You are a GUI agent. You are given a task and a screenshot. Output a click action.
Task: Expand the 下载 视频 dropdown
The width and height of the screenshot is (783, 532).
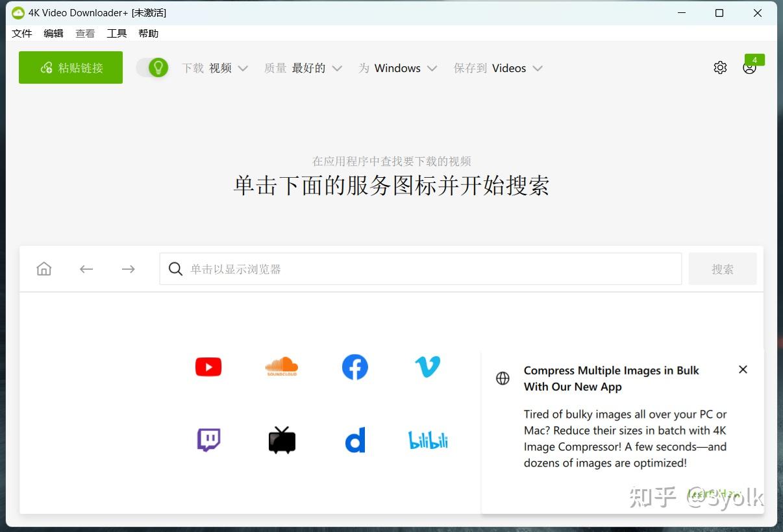(215, 68)
